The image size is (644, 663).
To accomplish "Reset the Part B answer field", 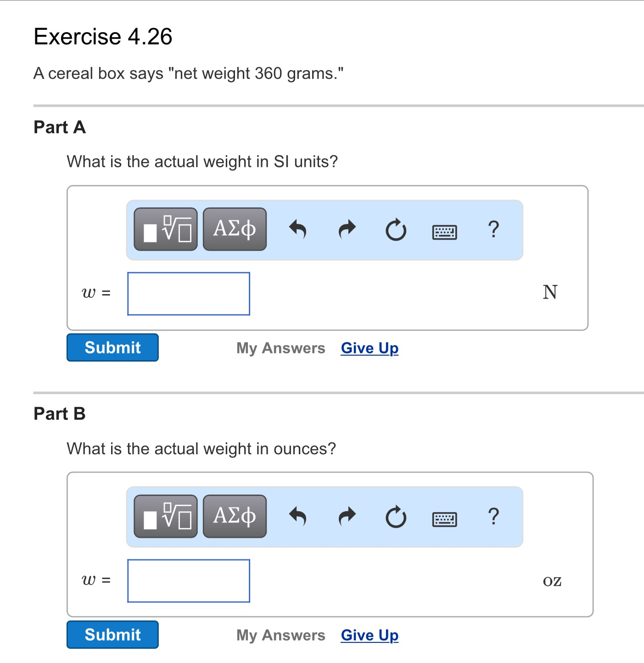I will coord(397,517).
